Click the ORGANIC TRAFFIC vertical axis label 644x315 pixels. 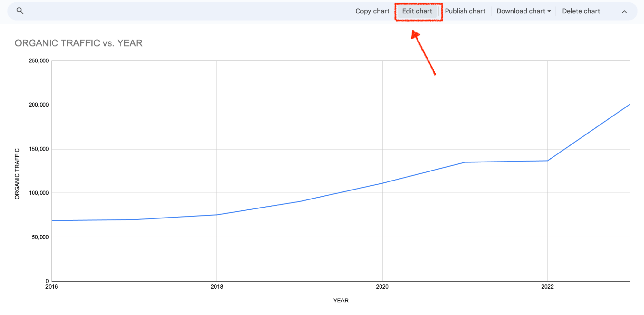(x=17, y=173)
